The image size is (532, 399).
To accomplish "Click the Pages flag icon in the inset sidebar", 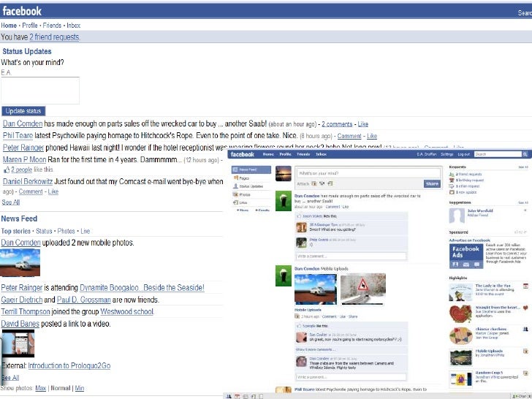I will point(236,178).
